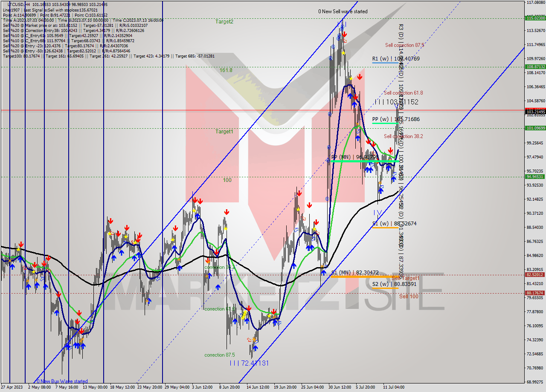Click the green '100' Fibonacci level label

227,180
